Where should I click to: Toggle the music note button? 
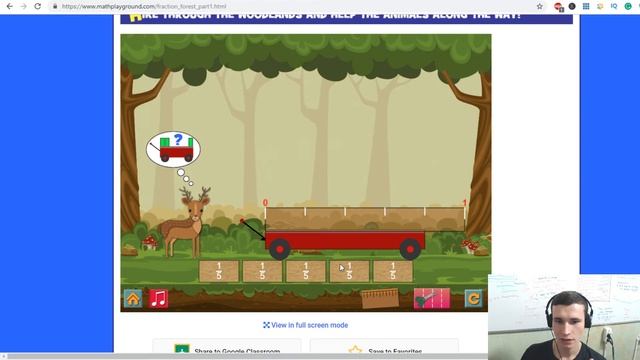click(x=158, y=299)
